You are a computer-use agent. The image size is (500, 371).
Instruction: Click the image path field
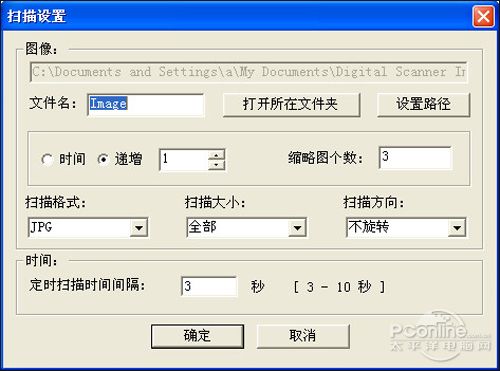[x=249, y=72]
